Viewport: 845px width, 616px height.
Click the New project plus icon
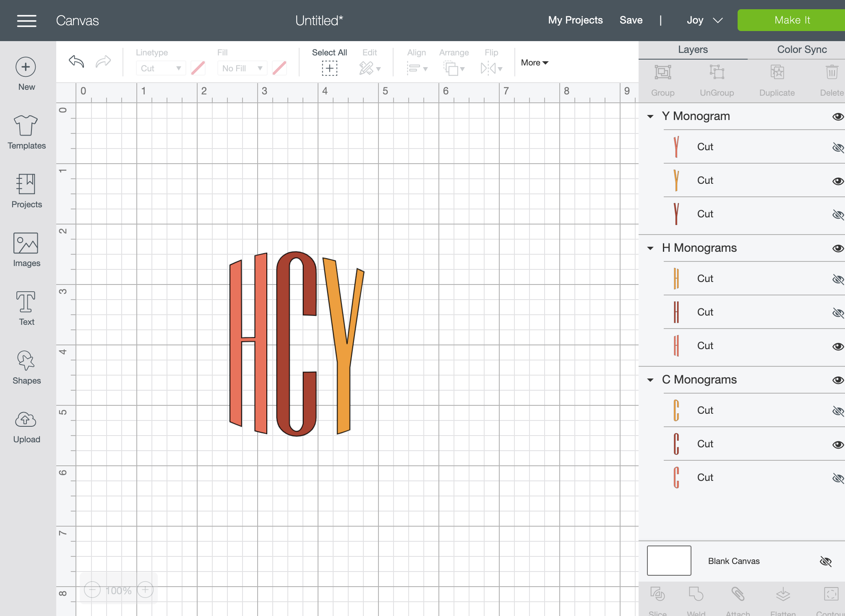(x=26, y=67)
